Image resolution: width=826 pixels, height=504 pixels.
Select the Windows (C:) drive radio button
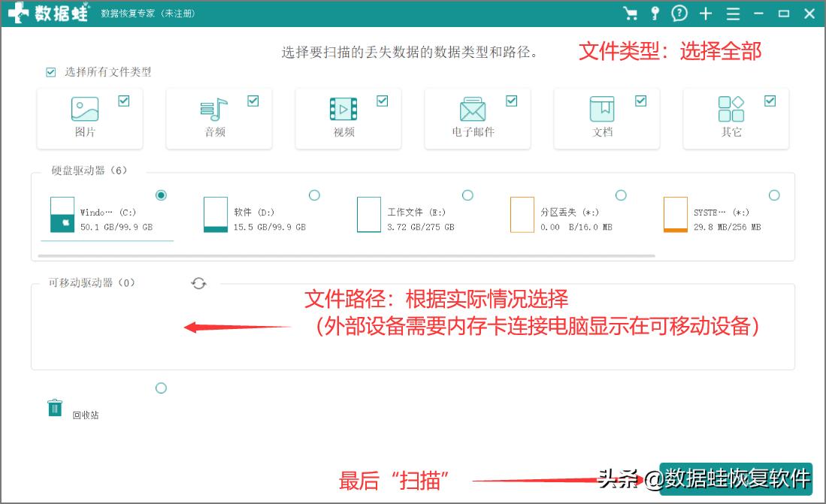161,195
